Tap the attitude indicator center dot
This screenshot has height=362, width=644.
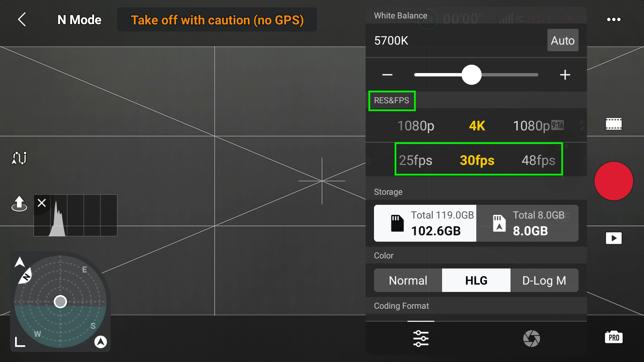(x=60, y=301)
